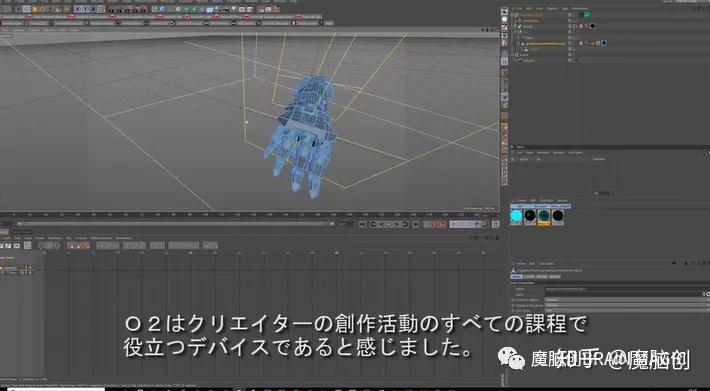This screenshot has height=391, width=710.
Task: Select the cyan material thumbnail
Action: (516, 216)
